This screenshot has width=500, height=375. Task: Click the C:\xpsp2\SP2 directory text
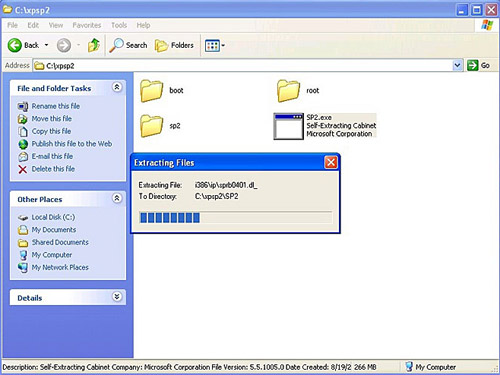pos(217,196)
